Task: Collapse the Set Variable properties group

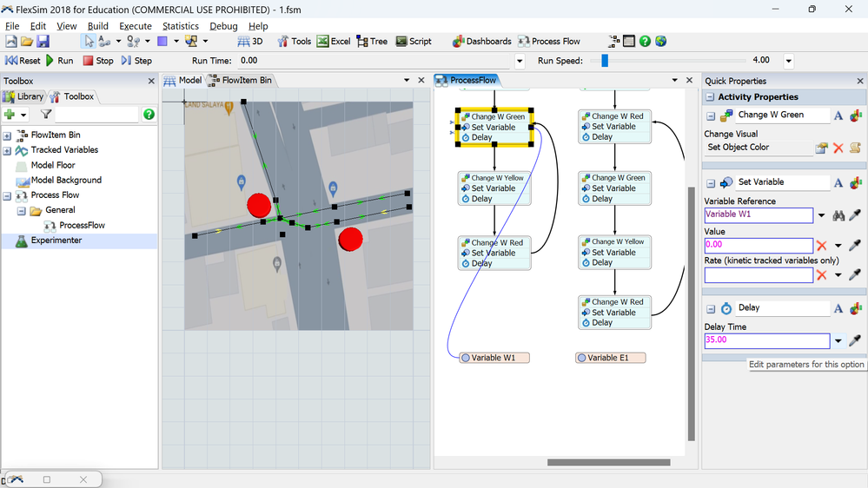Action: click(711, 183)
